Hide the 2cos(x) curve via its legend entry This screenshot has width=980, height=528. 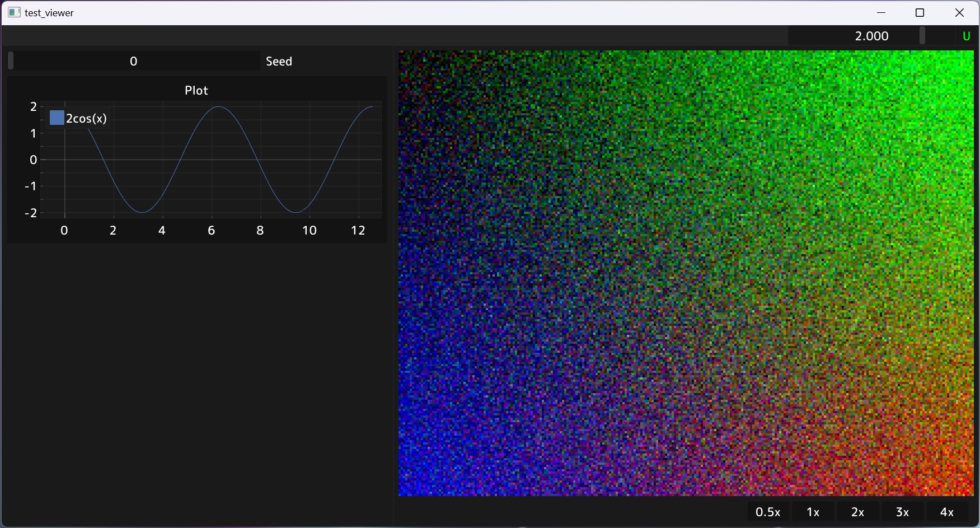point(85,118)
